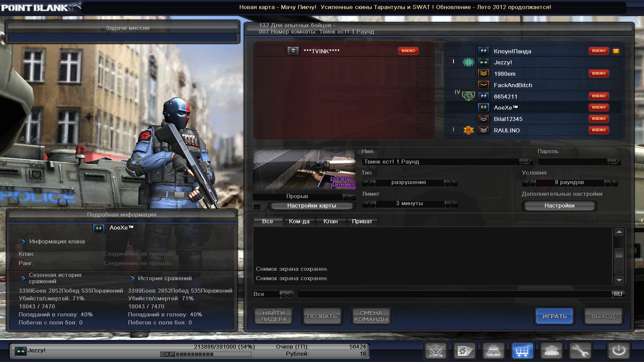Click the yellow clan emblem beside 6654211
Image resolution: width=644 pixels, height=362 pixels.
[x=469, y=96]
